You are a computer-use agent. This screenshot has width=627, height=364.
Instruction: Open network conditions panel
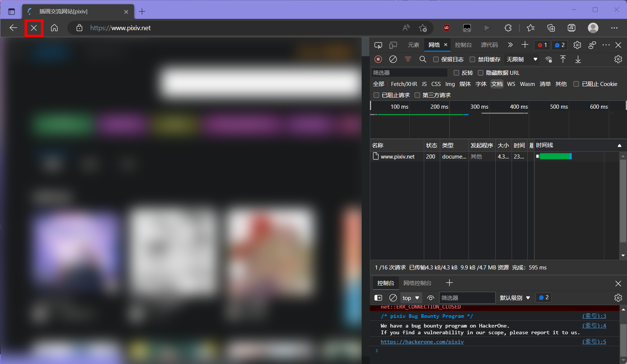click(548, 60)
